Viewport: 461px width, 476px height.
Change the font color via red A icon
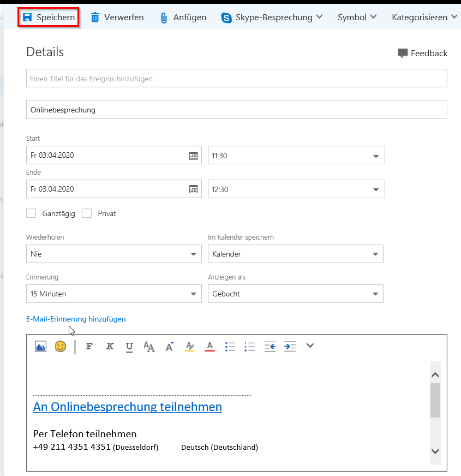(x=209, y=347)
